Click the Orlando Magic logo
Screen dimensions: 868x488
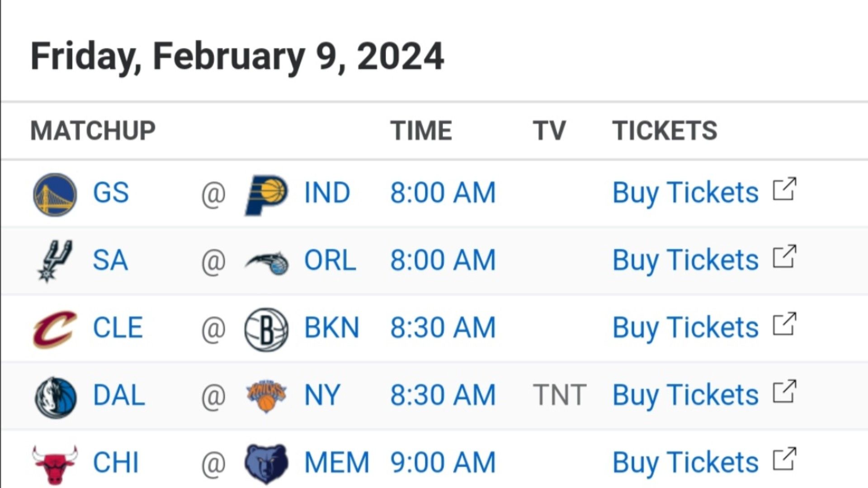[266, 263]
